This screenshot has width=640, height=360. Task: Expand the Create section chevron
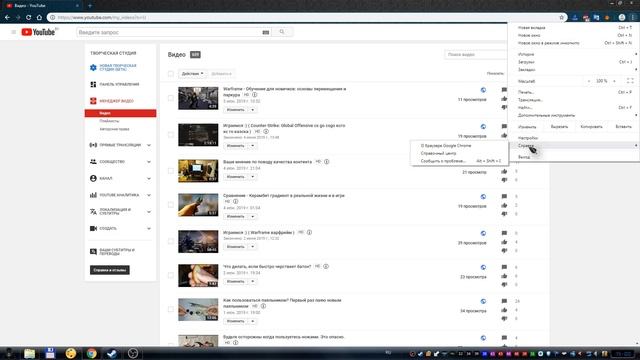point(149,229)
